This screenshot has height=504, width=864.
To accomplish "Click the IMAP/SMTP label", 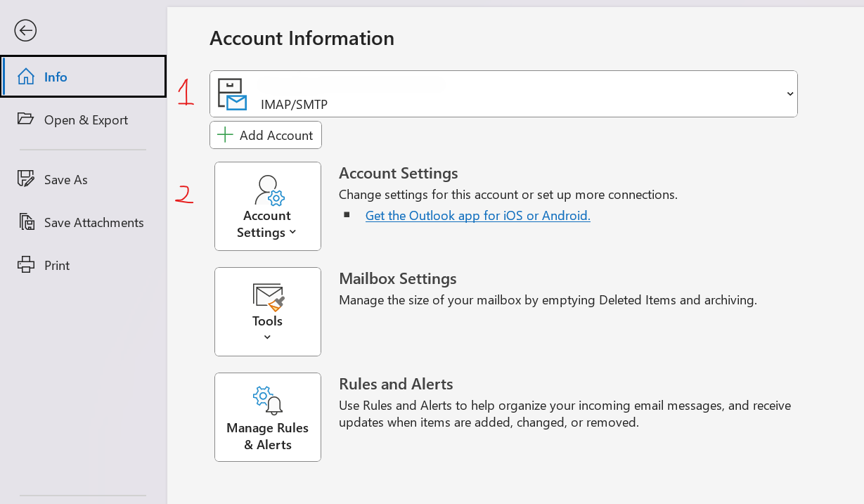I will pos(294,105).
